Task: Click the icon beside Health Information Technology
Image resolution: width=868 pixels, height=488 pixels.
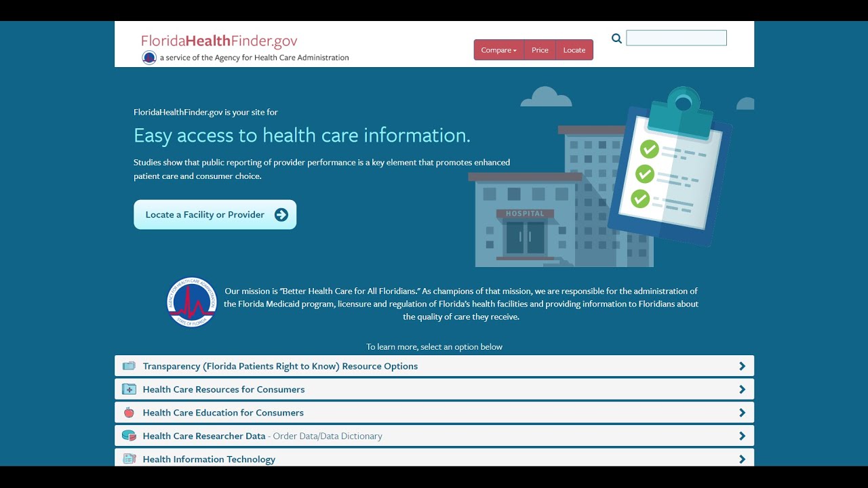Action: pyautogui.click(x=129, y=459)
